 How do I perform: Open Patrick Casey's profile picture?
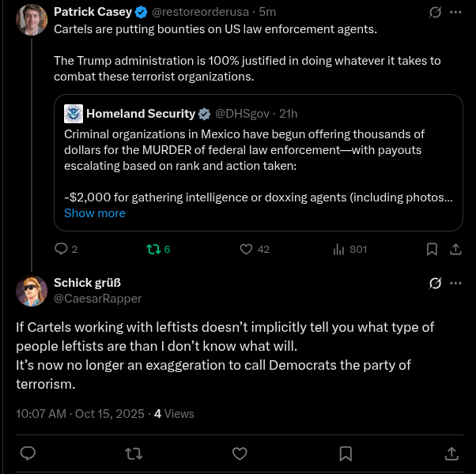pos(32,20)
